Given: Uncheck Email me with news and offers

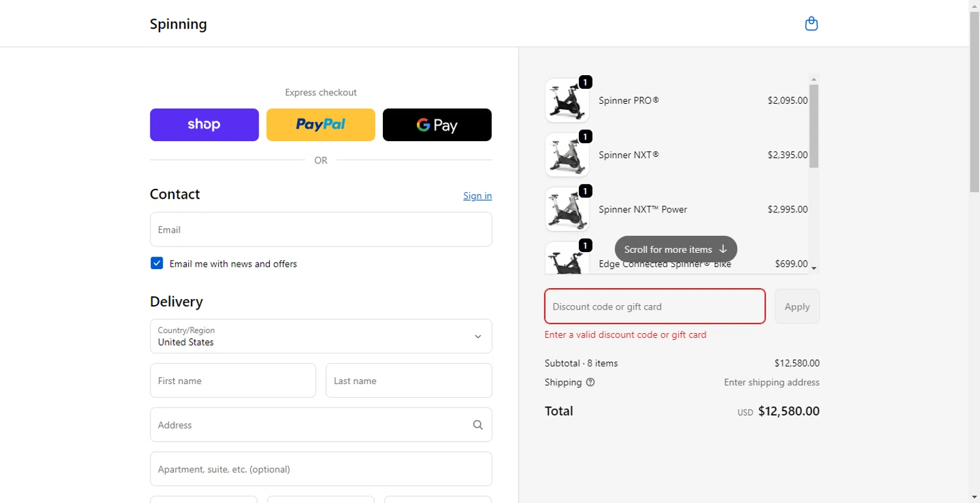Looking at the screenshot, I should point(157,263).
